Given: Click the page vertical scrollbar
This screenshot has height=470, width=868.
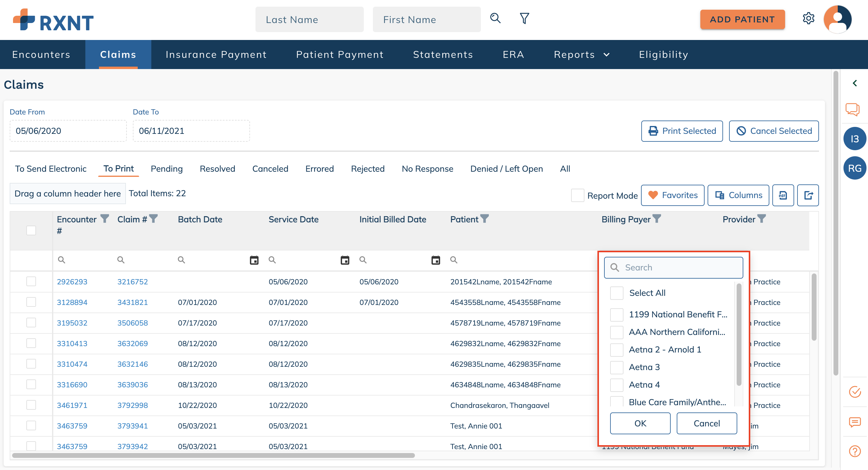Looking at the screenshot, I should pos(836,223).
